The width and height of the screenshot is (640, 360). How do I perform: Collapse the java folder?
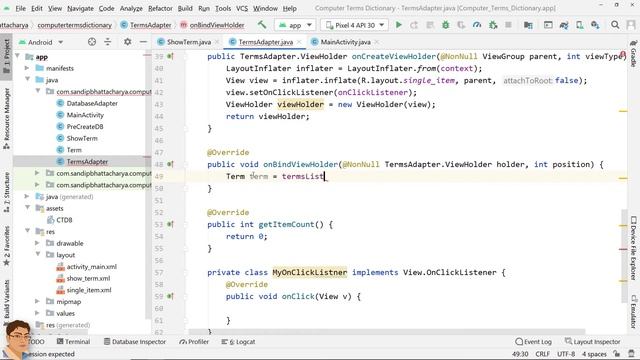(x=27, y=80)
